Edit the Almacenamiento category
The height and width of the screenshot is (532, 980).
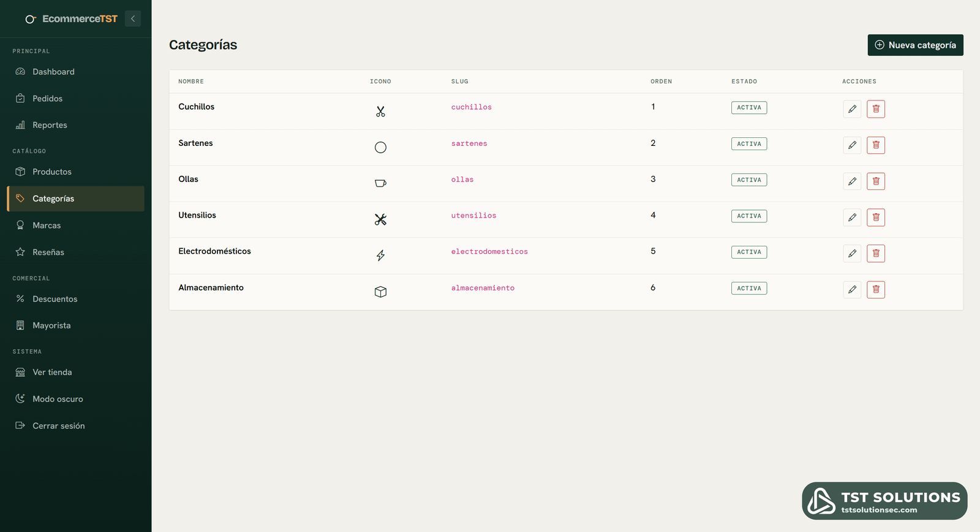[852, 290]
